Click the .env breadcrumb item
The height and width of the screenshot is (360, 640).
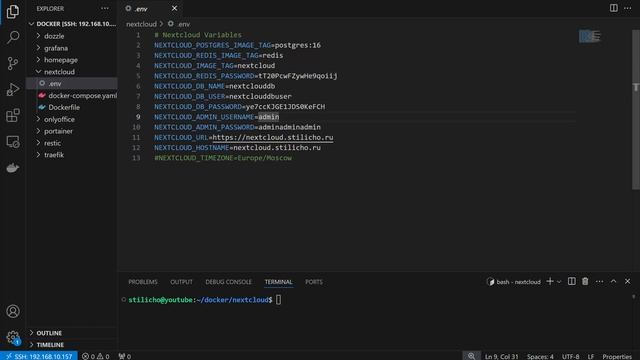[179, 24]
